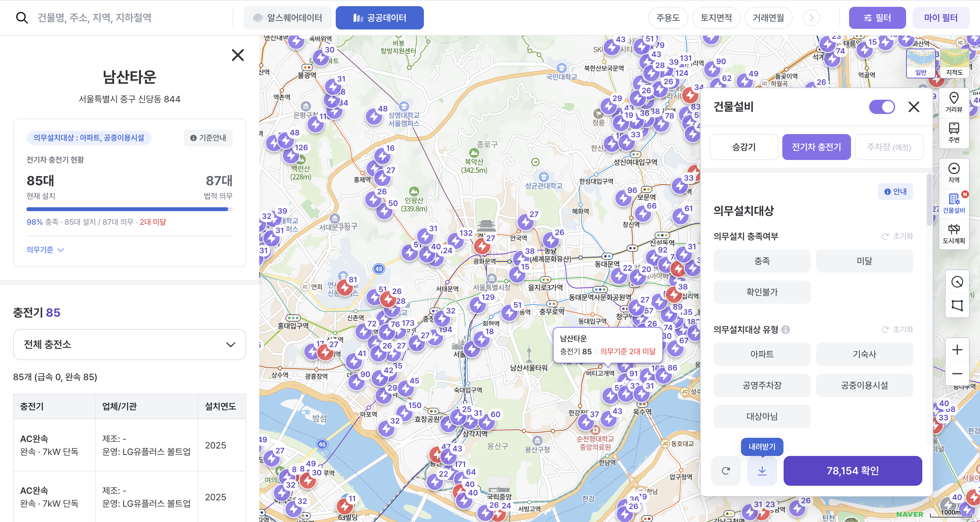Click the 건물설비 panel scrollbar
The image size is (980, 522).
(929, 199)
